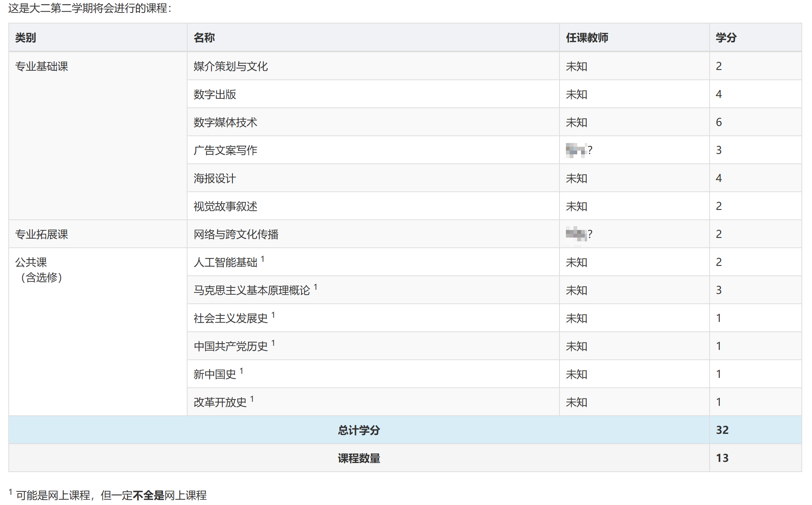Click the 数字出版 course name
Screen dimensions: 812x505
(x=215, y=94)
